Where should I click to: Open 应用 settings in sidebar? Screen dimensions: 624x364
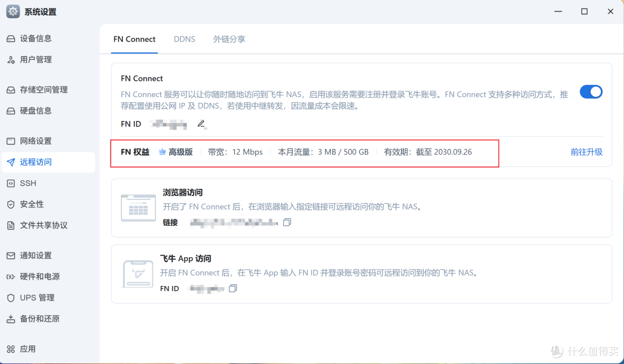(48, 350)
